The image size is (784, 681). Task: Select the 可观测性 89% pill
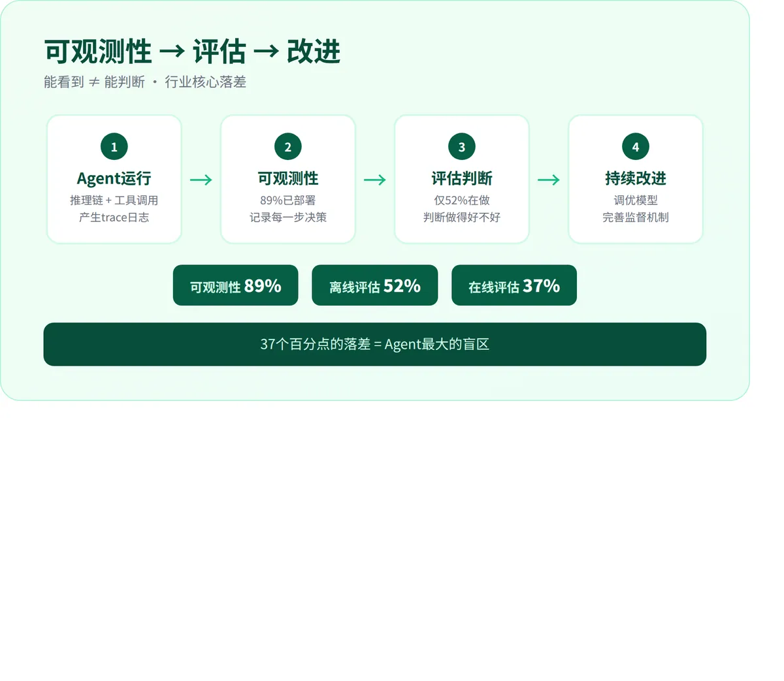tap(236, 285)
